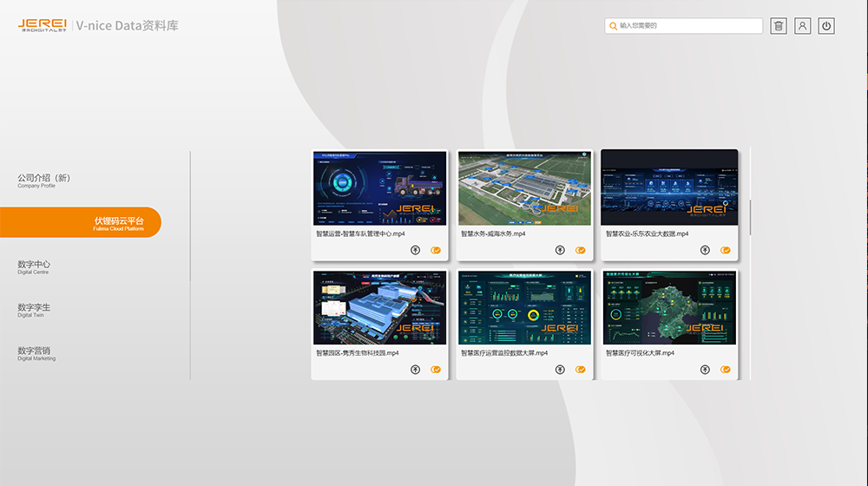Click the power icon to log out
Screen dimensions: 868x486
pyautogui.click(x=826, y=26)
